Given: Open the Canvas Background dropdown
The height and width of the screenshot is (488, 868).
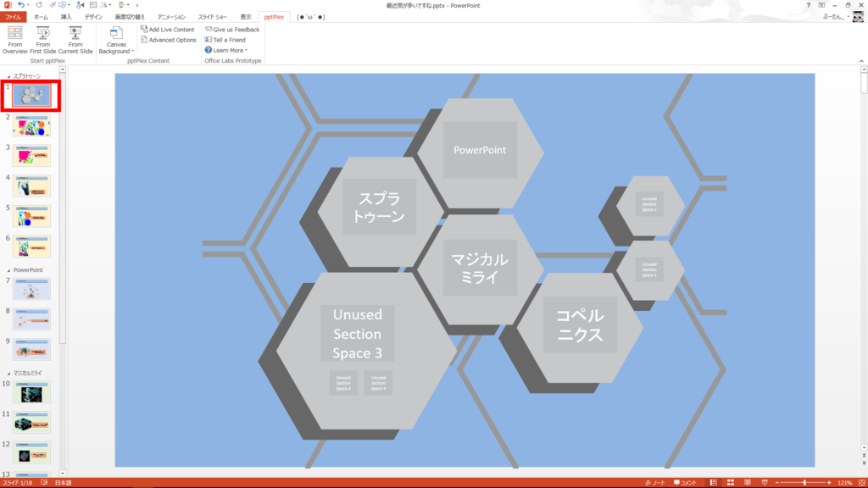Looking at the screenshot, I should 116,40.
